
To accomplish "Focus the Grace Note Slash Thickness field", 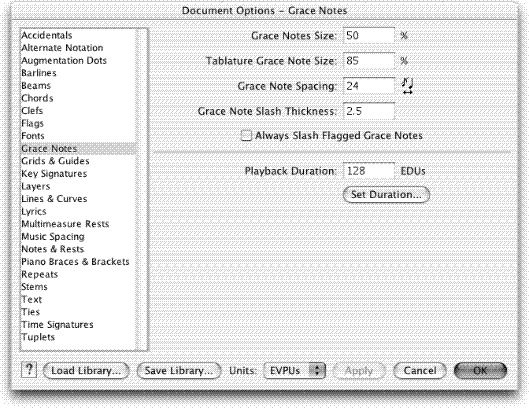I will 369,111.
